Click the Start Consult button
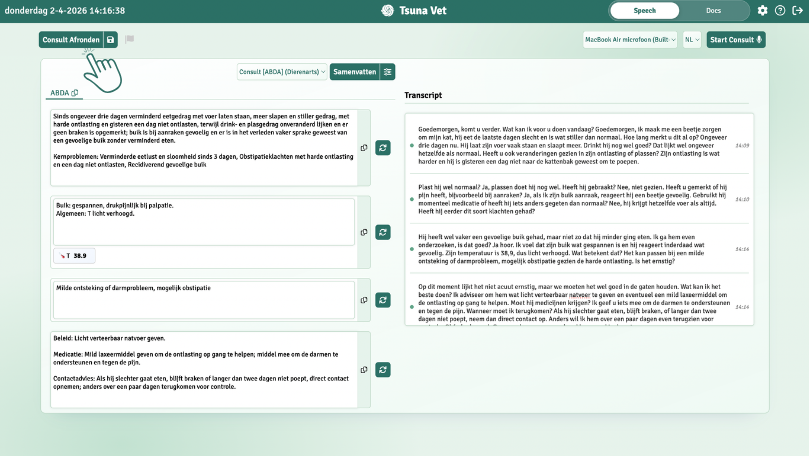Screen dimensions: 809x456 [x=736, y=40]
